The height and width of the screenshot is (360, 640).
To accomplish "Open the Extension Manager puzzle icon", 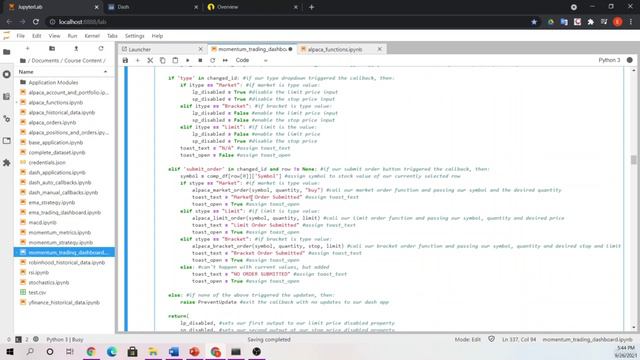I will 7,163.
